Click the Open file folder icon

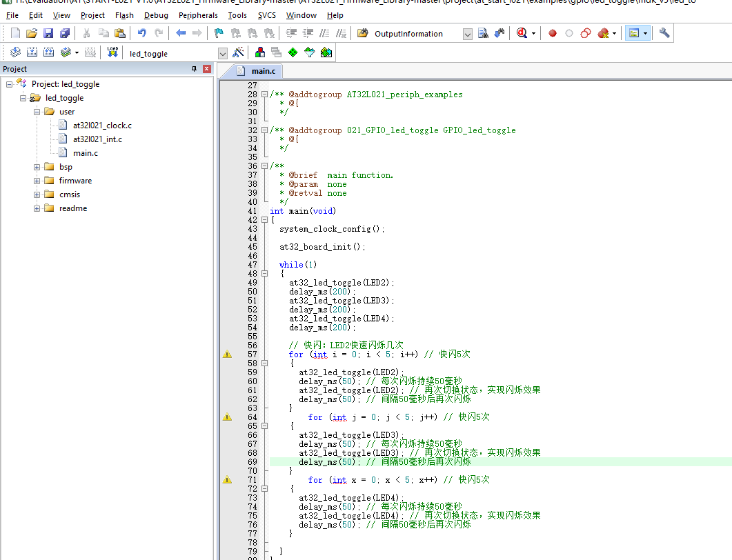click(x=32, y=33)
